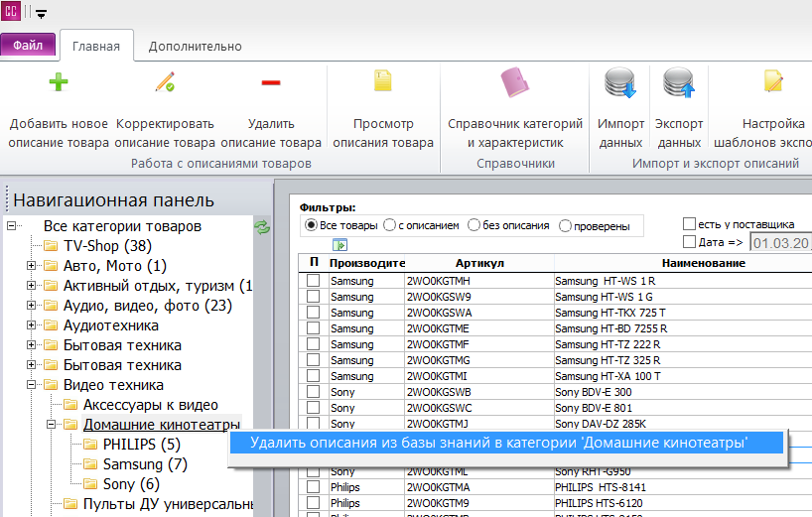Click the Sony (6) folder icon
Image resolution: width=812 pixels, height=517 pixels.
[90, 484]
